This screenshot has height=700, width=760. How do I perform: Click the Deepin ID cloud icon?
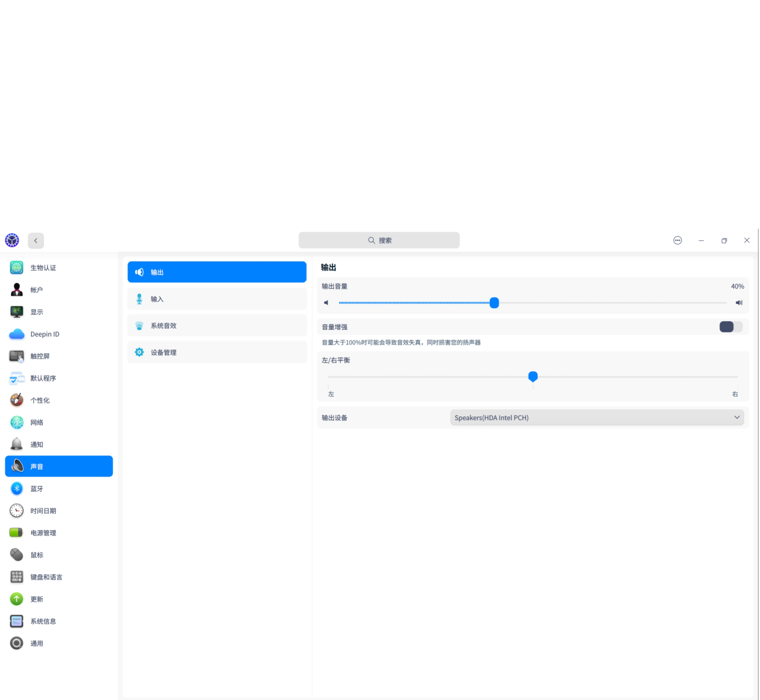[17, 334]
